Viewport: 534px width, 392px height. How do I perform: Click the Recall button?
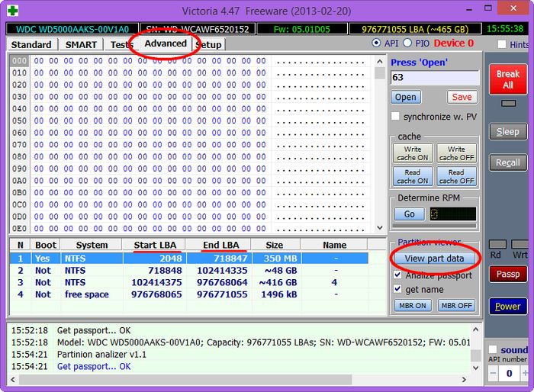[507, 162]
